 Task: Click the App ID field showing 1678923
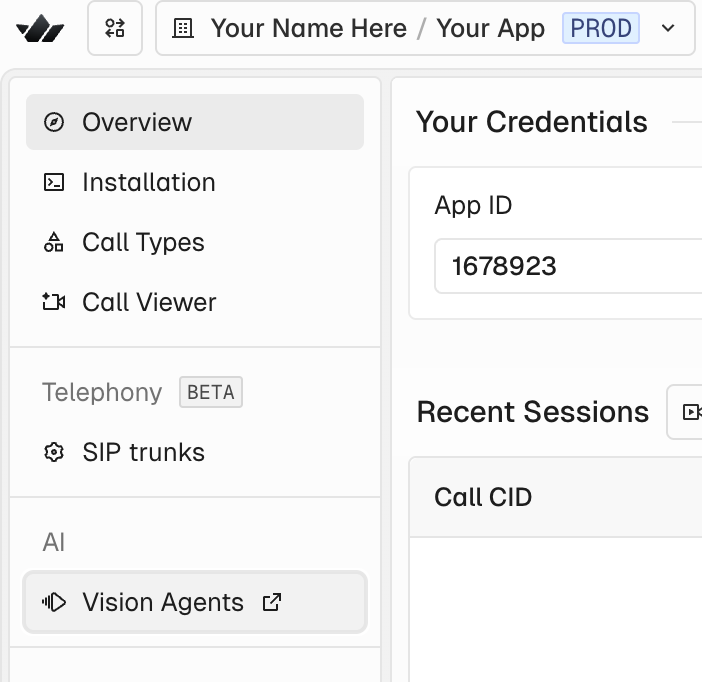tap(568, 266)
